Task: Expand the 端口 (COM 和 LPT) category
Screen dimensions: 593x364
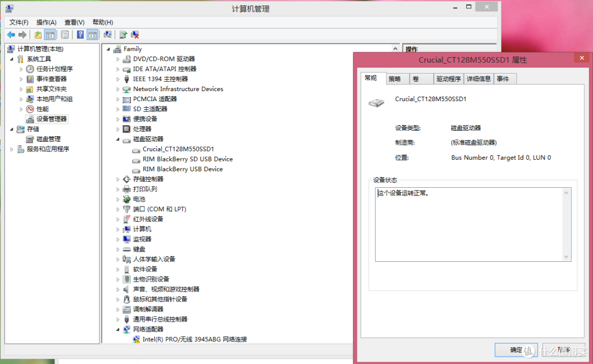Action: coord(118,209)
